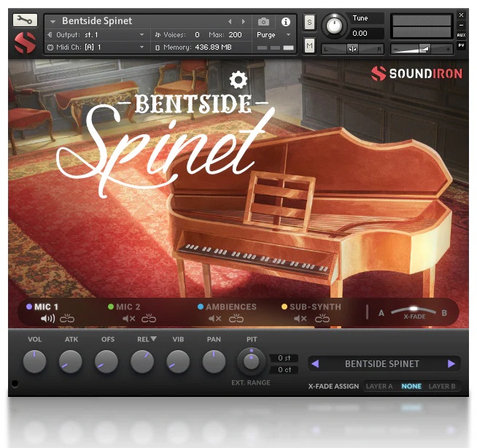The width and height of the screenshot is (477, 448).
Task: Toggle Mute M button
Action: (309, 46)
